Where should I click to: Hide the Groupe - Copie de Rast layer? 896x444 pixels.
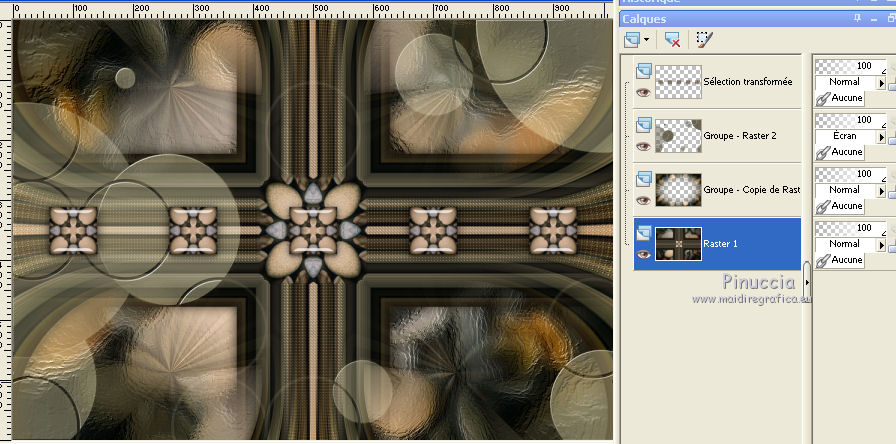tap(643, 200)
